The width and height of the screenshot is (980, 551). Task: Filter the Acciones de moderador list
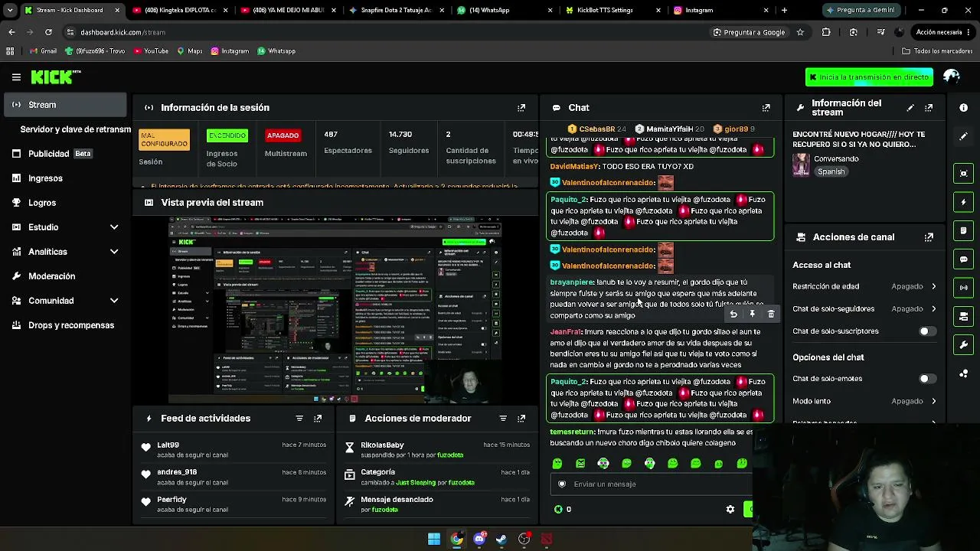pyautogui.click(x=503, y=419)
